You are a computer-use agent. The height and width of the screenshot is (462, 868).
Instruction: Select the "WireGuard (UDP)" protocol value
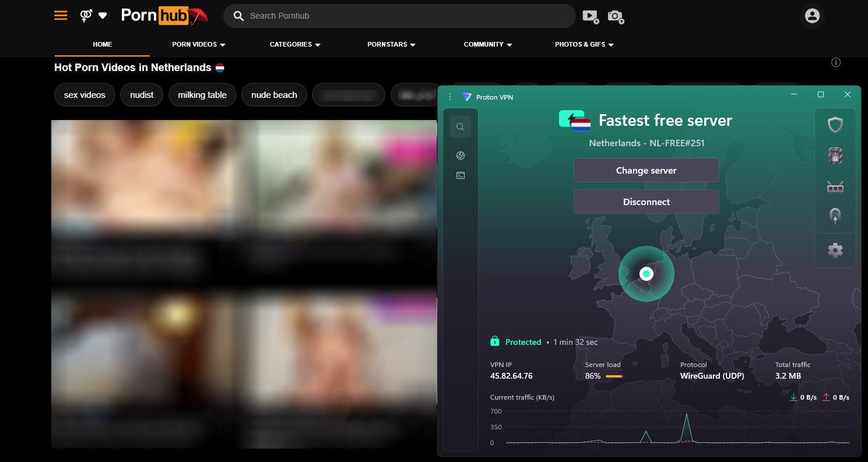tap(712, 376)
